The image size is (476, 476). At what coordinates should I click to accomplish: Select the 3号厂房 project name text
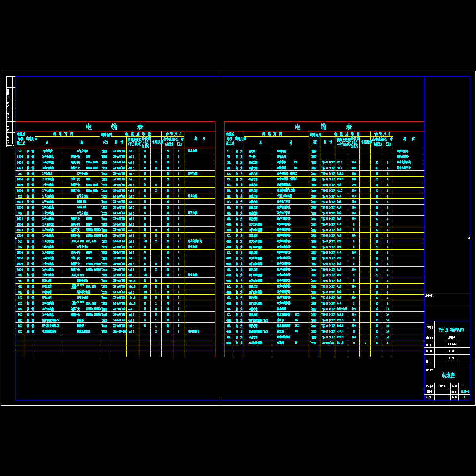coord(451,330)
